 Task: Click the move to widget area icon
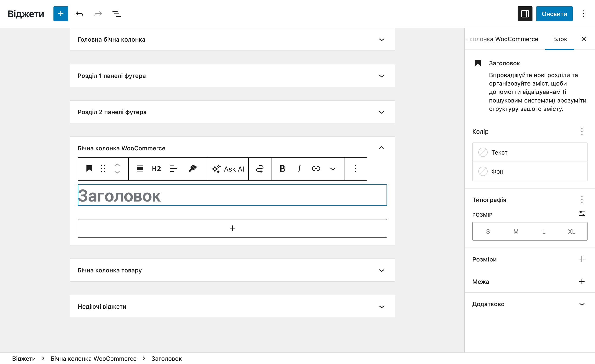260,169
